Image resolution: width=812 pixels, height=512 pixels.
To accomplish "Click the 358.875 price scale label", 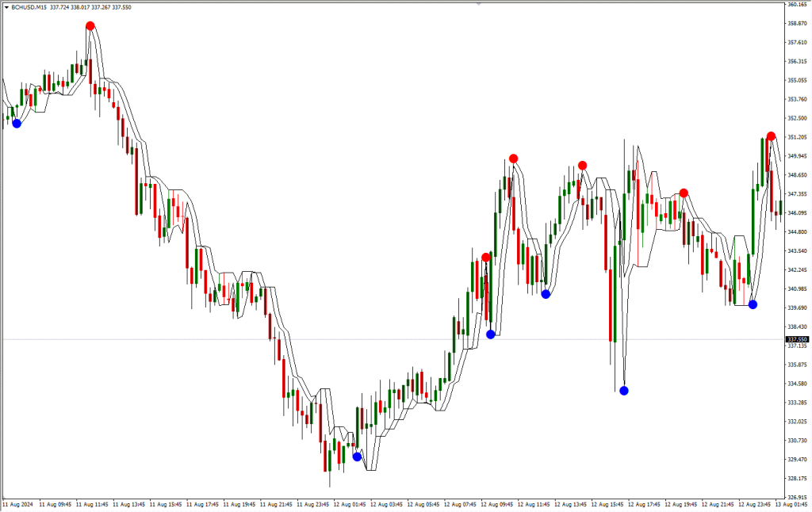I will coord(797,23).
